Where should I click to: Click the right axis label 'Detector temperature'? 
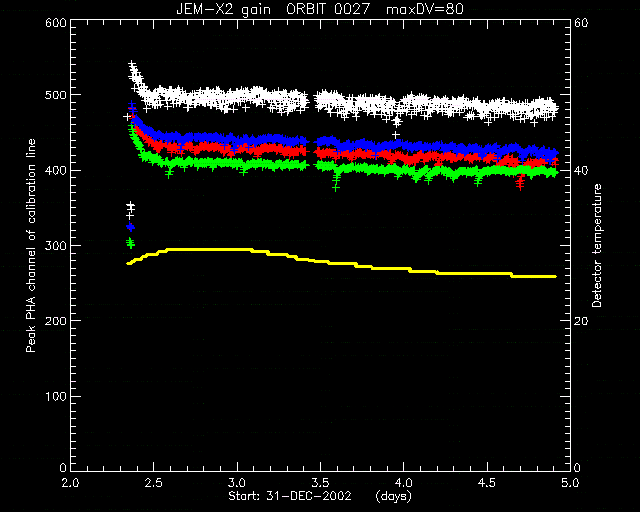(x=597, y=245)
